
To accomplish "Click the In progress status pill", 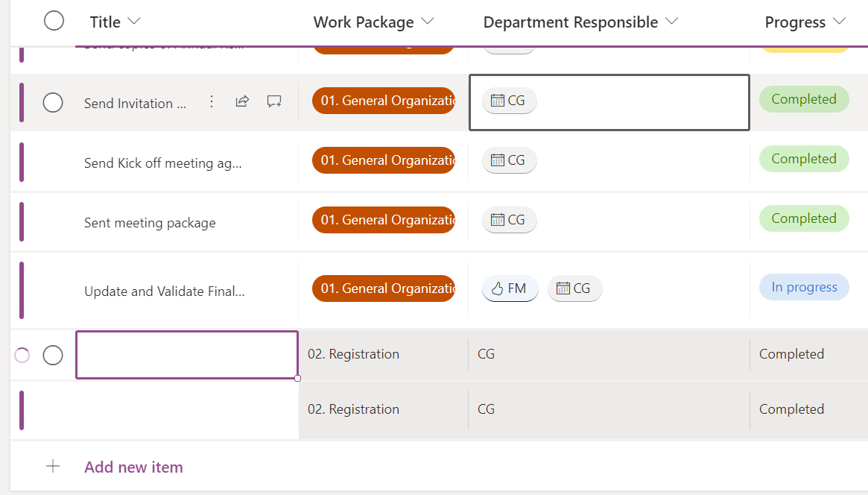I will pyautogui.click(x=804, y=287).
